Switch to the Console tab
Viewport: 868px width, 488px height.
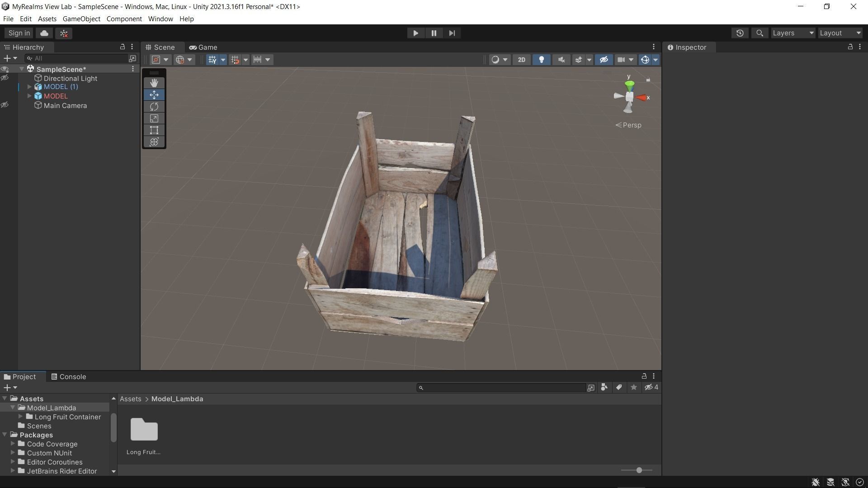[69, 376]
